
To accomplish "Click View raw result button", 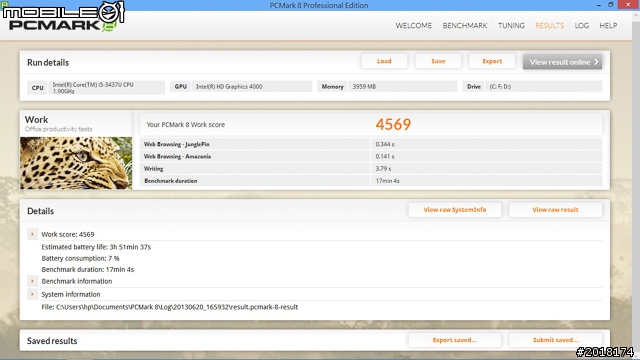I will pos(555,210).
